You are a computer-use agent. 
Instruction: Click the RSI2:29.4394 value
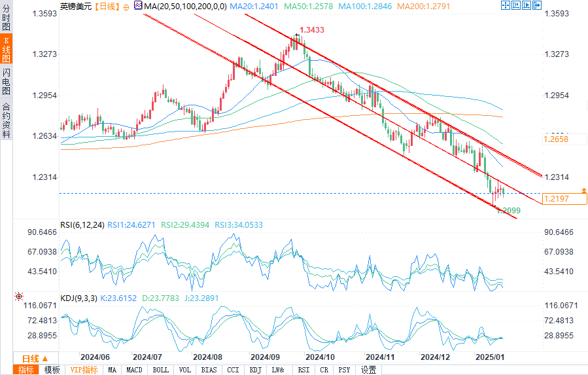click(185, 225)
